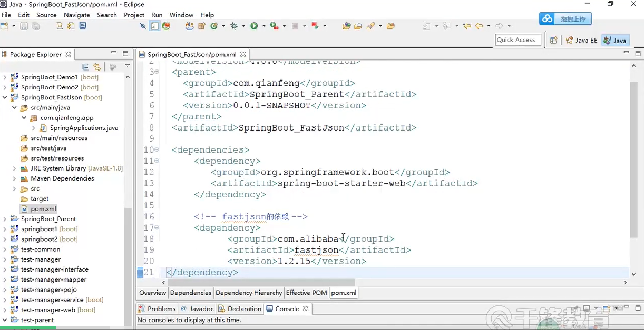644x330 pixels.
Task: Click the editor vertical scrollbar
Action: click(634, 160)
